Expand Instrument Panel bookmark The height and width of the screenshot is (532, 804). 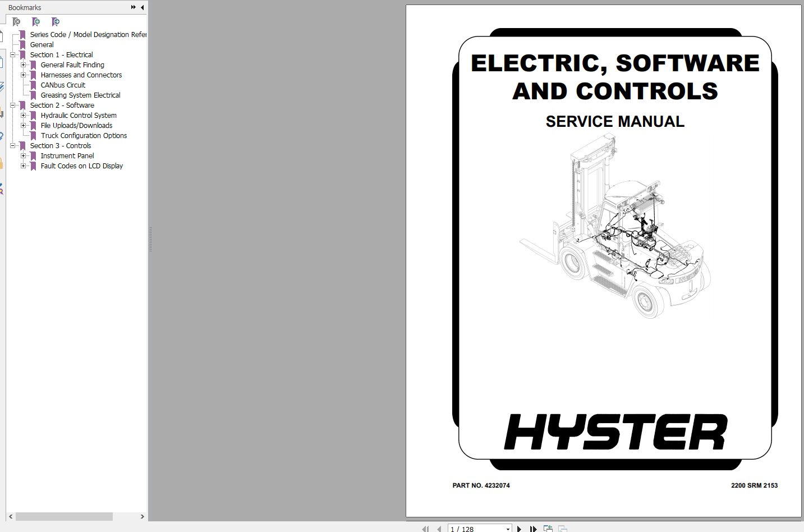[x=23, y=156]
